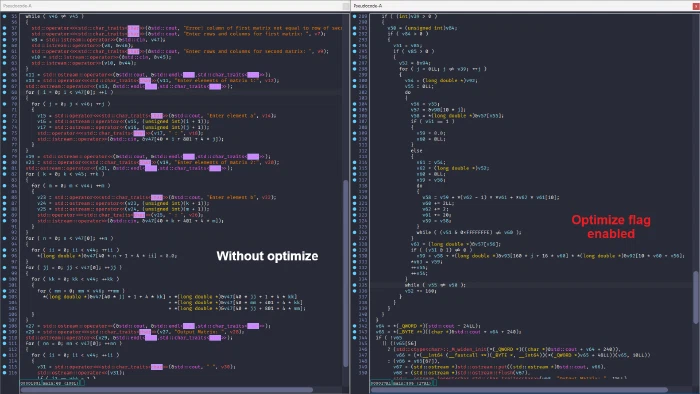700x394 pixels.
Task: Toggle breakpoint on right line 307 if v51 == 1
Action: (354, 121)
